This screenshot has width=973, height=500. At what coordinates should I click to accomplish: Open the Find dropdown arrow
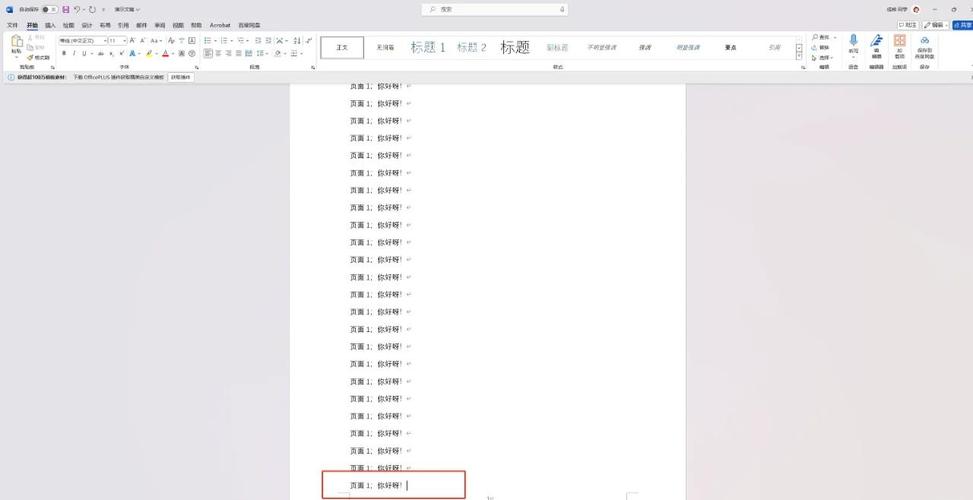tap(835, 37)
